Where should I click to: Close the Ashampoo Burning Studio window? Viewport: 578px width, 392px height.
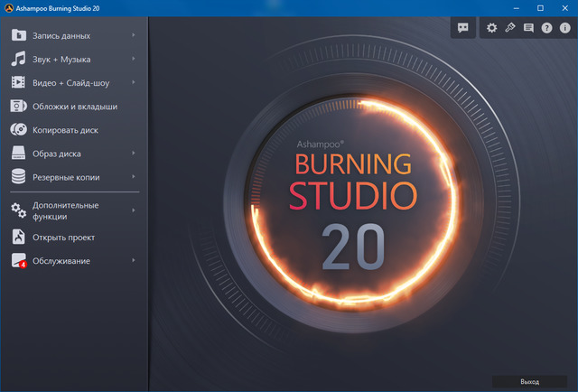coord(565,7)
